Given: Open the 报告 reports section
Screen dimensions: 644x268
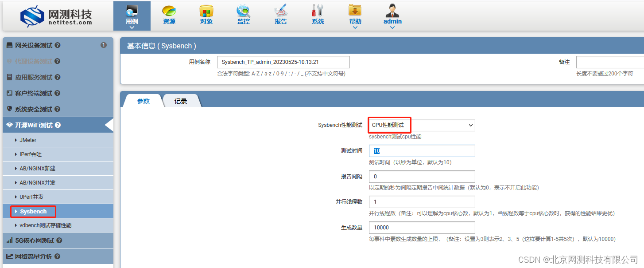Looking at the screenshot, I should point(280,15).
